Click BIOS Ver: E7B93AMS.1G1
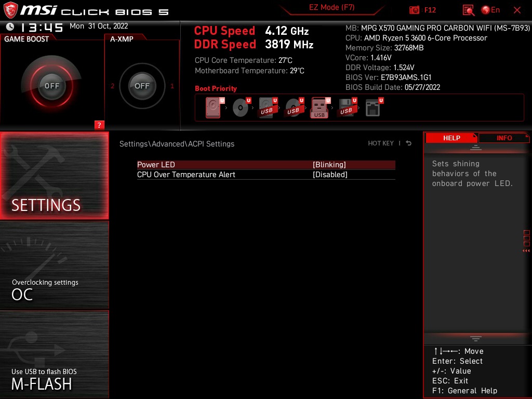 pos(388,77)
